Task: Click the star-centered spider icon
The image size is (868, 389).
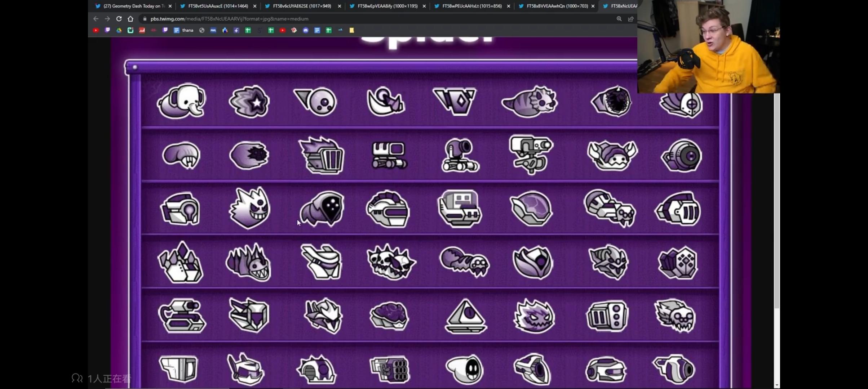Action: tap(249, 102)
